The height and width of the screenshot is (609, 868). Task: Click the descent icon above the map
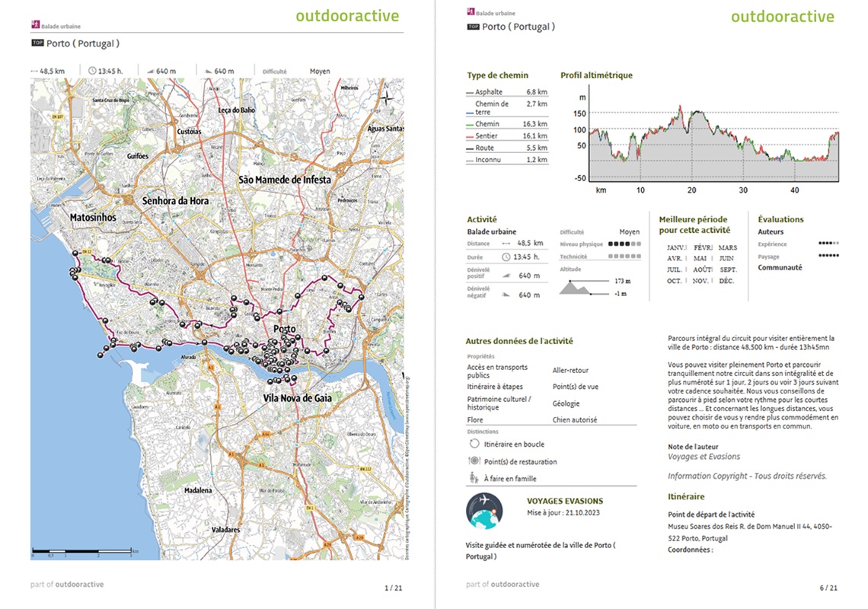click(x=208, y=71)
